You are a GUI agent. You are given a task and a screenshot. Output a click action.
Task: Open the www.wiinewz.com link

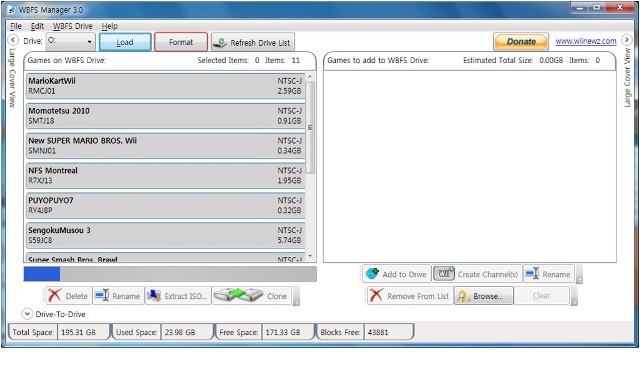(x=586, y=41)
